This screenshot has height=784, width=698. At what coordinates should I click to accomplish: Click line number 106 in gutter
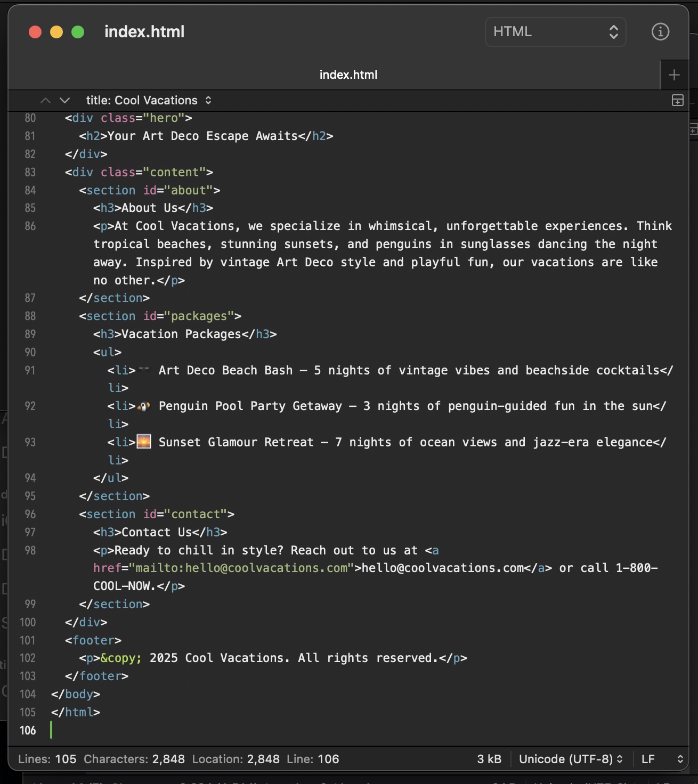click(28, 730)
